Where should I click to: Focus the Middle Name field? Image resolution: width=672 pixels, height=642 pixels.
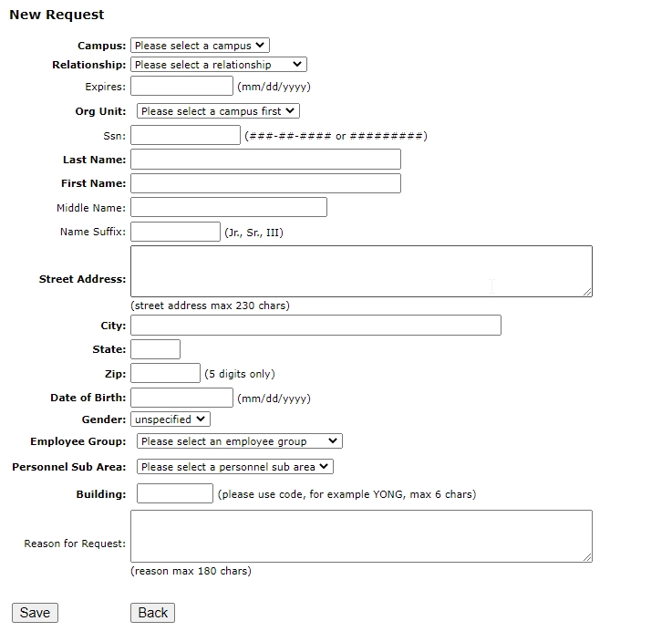228,208
